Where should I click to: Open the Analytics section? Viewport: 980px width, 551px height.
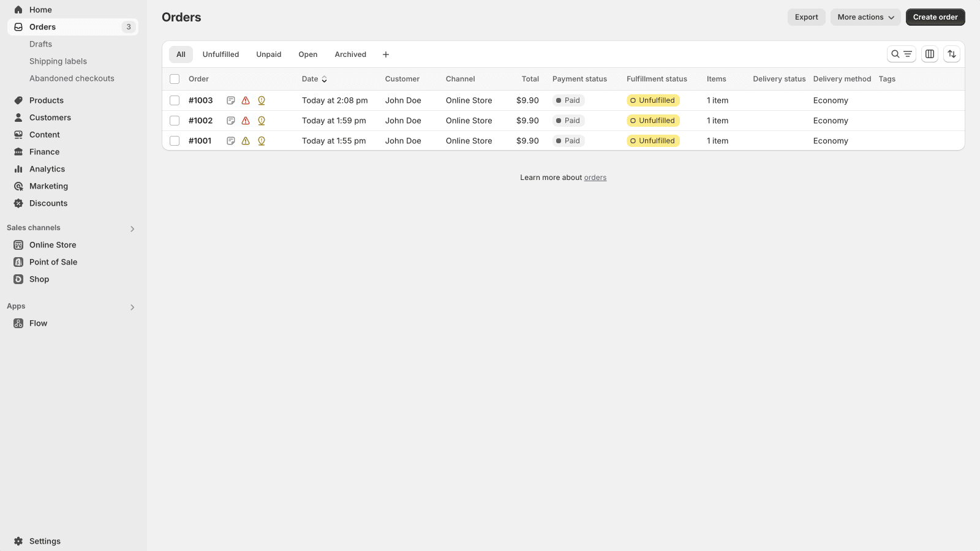47,168
